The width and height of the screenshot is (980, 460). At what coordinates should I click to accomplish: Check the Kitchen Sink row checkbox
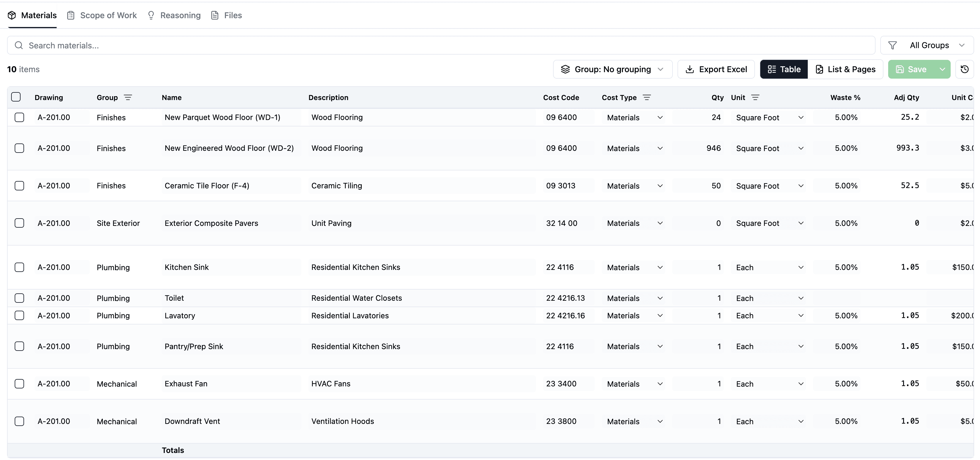(19, 267)
